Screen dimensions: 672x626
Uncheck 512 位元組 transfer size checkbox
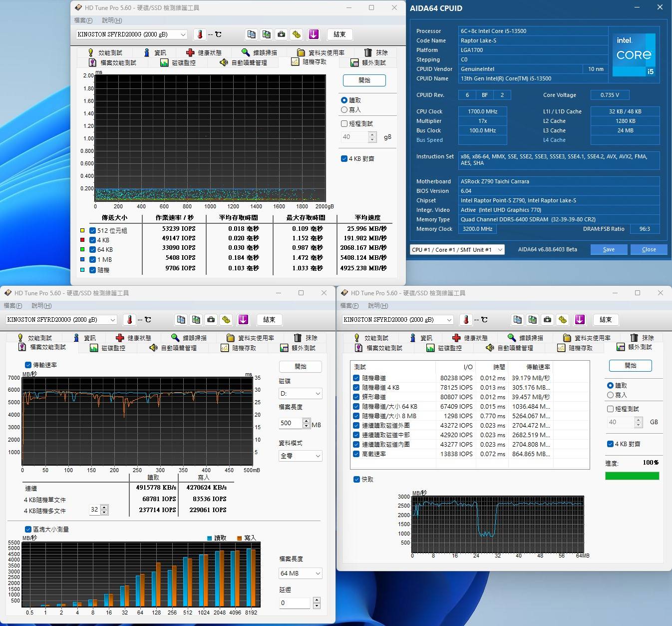point(92,231)
